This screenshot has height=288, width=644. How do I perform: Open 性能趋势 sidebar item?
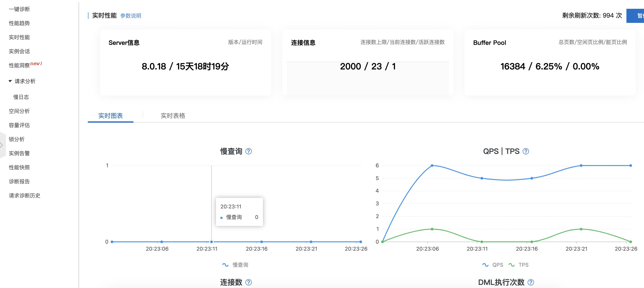point(19,23)
